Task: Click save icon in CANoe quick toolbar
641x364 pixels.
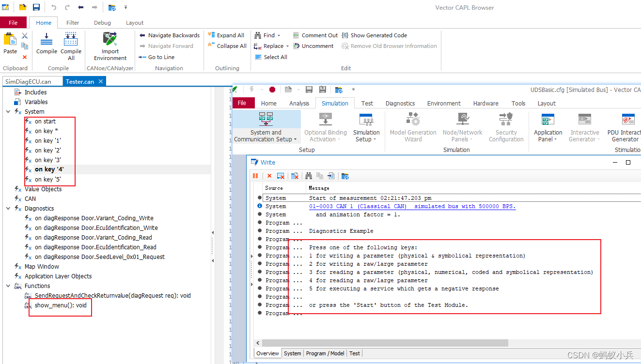Action: 309,90
